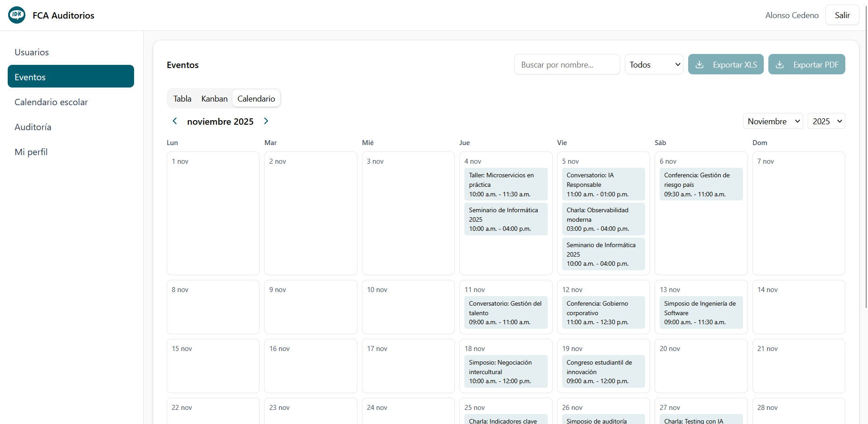The width and height of the screenshot is (868, 424).
Task: Open Congreso estudiantil de innovación event
Action: (603, 371)
